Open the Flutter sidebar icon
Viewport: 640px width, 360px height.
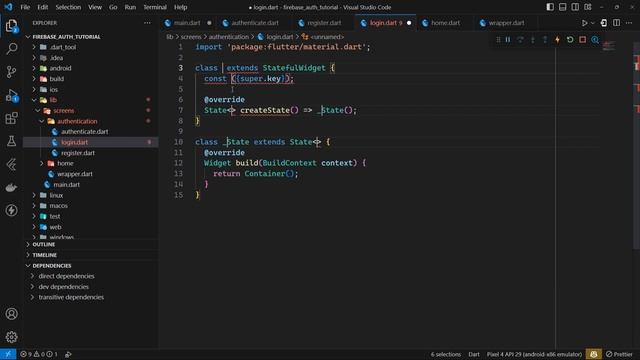(x=11, y=164)
